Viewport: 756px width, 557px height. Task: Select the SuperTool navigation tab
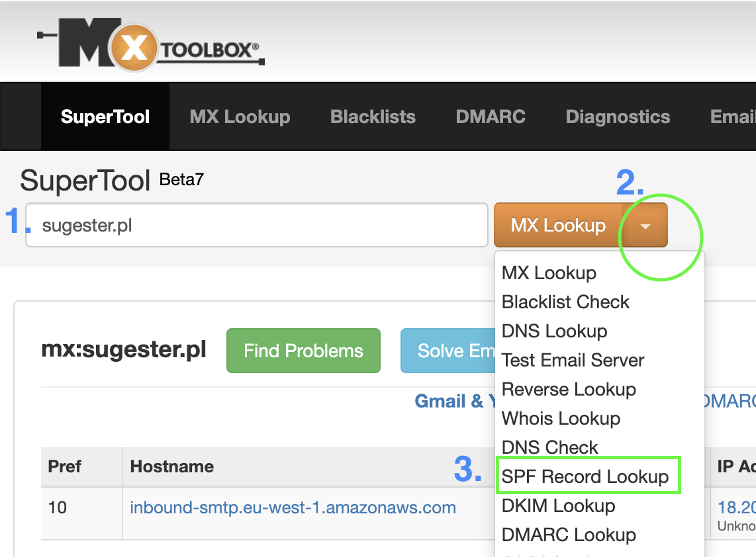[x=105, y=116]
